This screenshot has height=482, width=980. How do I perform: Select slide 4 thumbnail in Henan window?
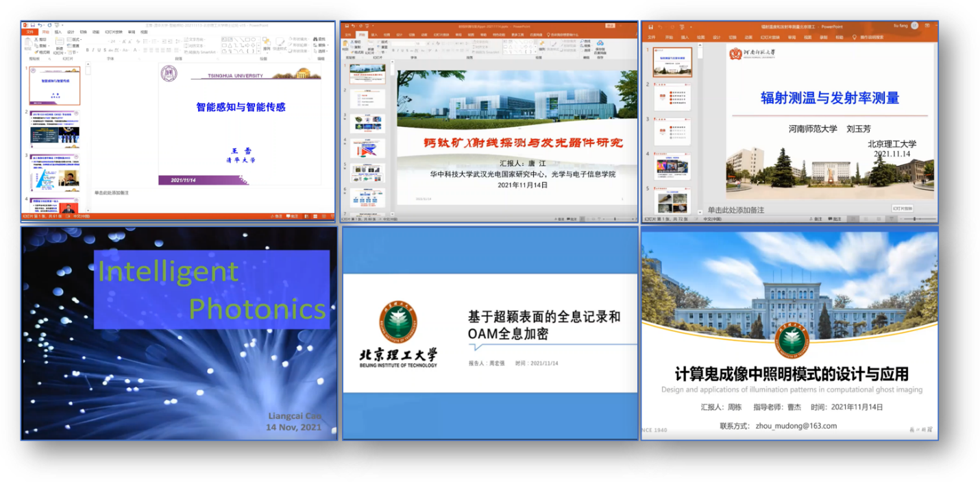coord(672,165)
